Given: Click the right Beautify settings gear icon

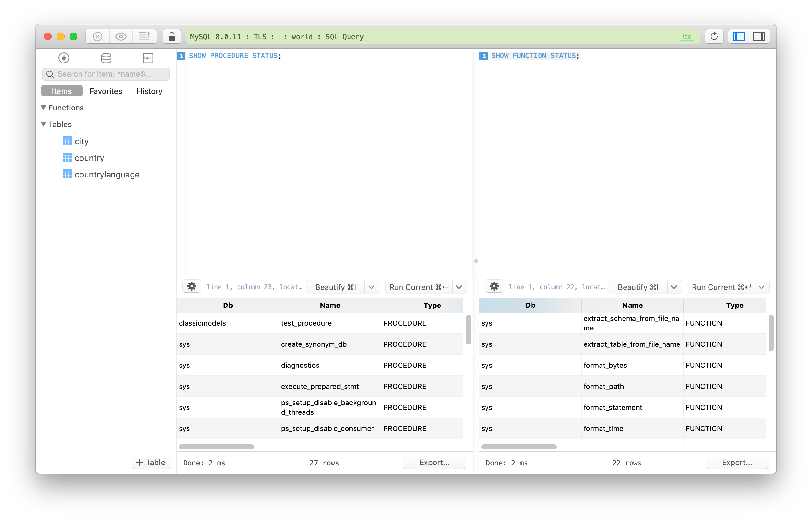Looking at the screenshot, I should (x=495, y=287).
